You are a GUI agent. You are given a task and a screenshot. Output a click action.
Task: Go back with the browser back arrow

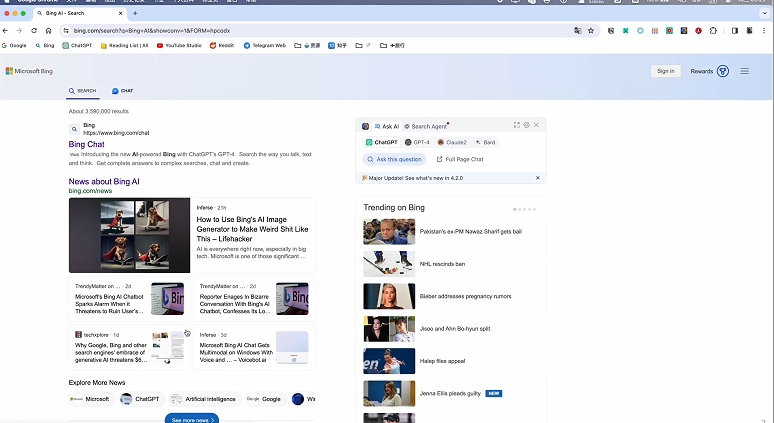pyautogui.click(x=5, y=31)
